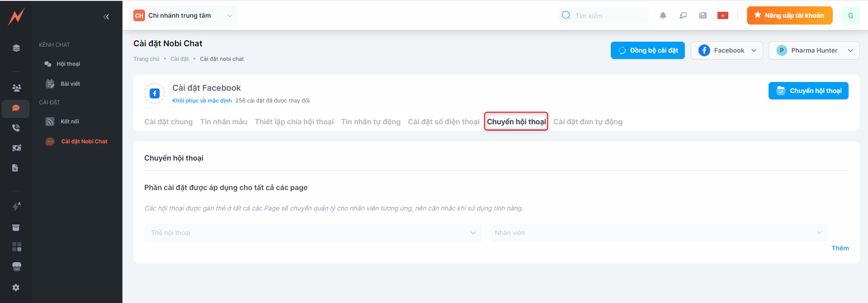Click the customers group icon in left rail
This screenshot has height=303, width=868.
click(16, 88)
